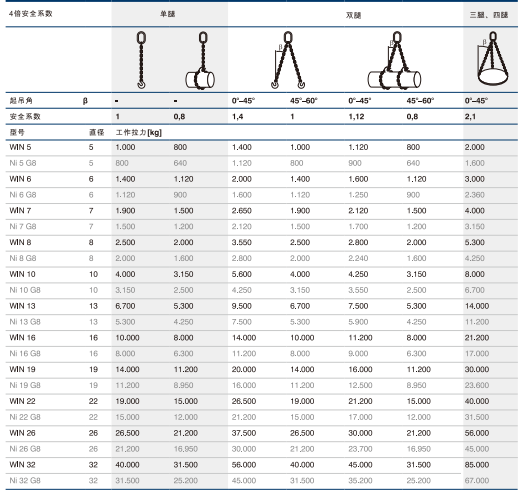Image resolution: width=519 pixels, height=490 pixels.
Task: Click the two-leg chain sling with hooks illustration
Action: [x=288, y=60]
